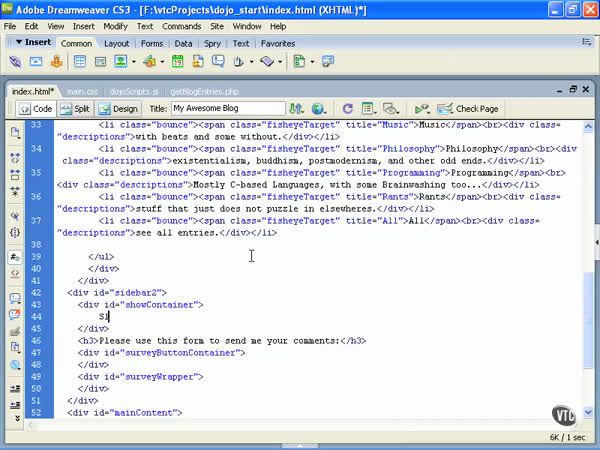Click the Refresh Design View icon
The width and height of the screenshot is (600, 450).
pos(348,109)
